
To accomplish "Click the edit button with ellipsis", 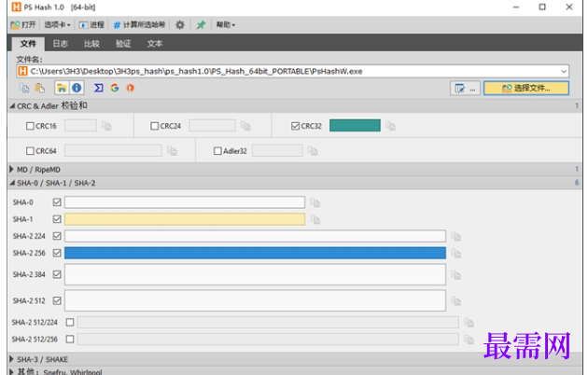I will [465, 89].
